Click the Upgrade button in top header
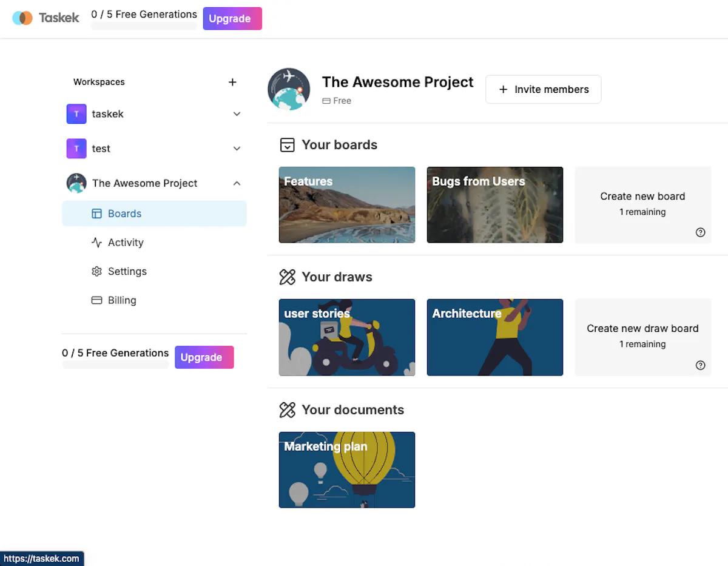This screenshot has height=566, width=728. tap(232, 18)
